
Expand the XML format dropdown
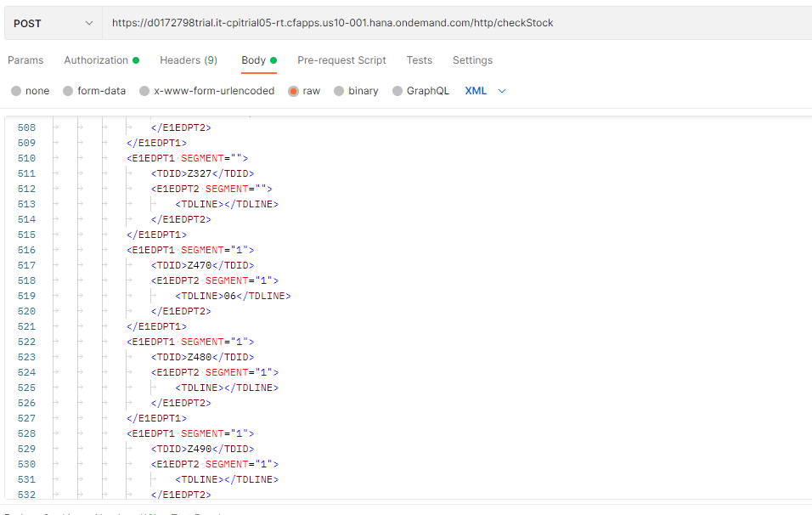[485, 91]
